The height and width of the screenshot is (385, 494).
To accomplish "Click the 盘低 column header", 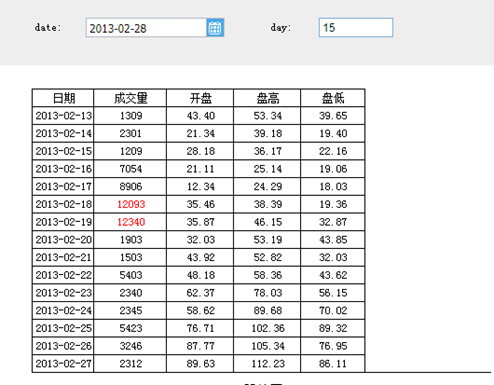I will [x=333, y=98].
